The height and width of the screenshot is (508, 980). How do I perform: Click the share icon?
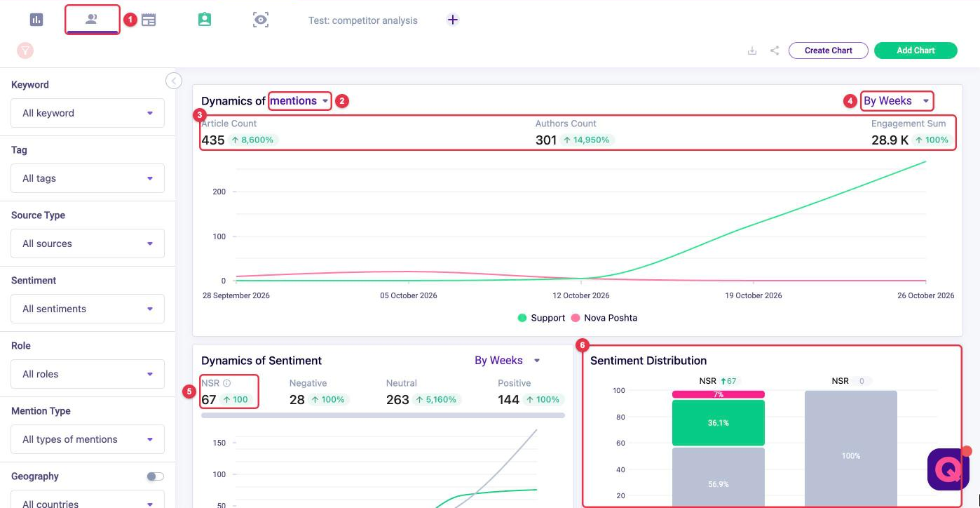[775, 51]
